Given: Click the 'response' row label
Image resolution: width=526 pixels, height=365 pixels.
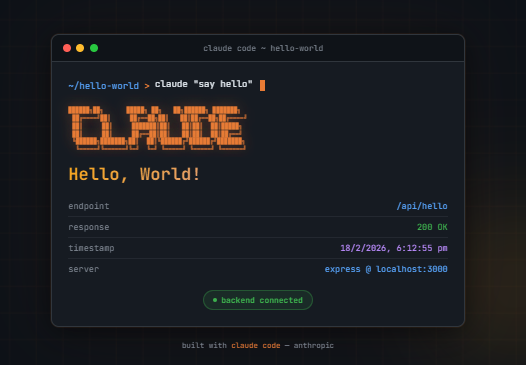Looking at the screenshot, I should click(89, 227).
